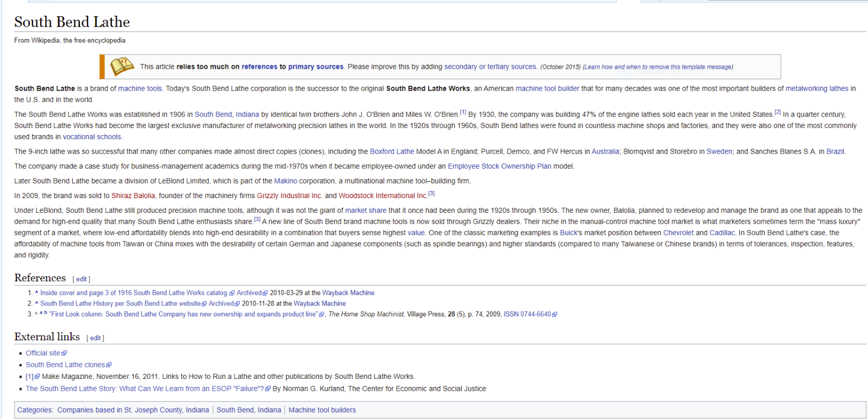868x419 pixels.
Task: Click external link icon after South Bend Lathe clones
Action: (109, 365)
